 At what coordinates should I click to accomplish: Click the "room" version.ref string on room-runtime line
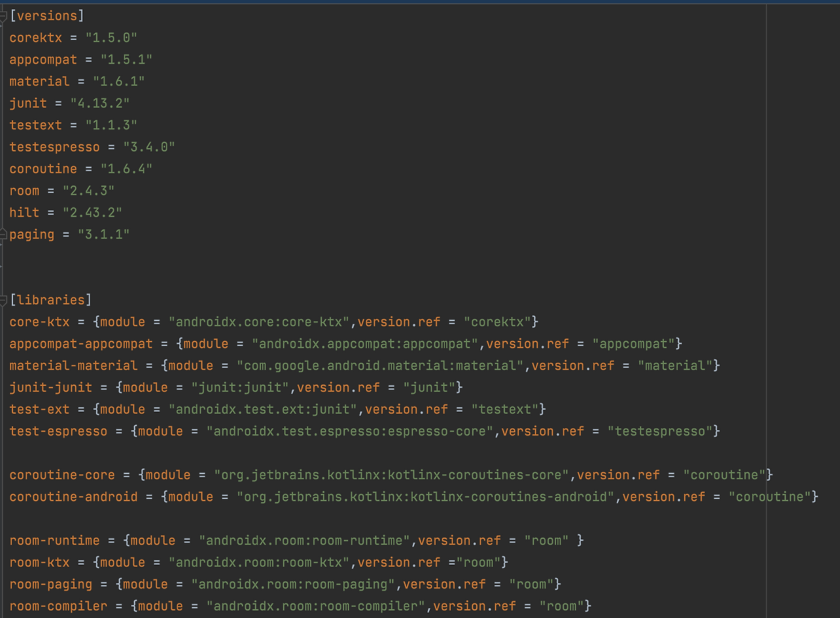546,541
